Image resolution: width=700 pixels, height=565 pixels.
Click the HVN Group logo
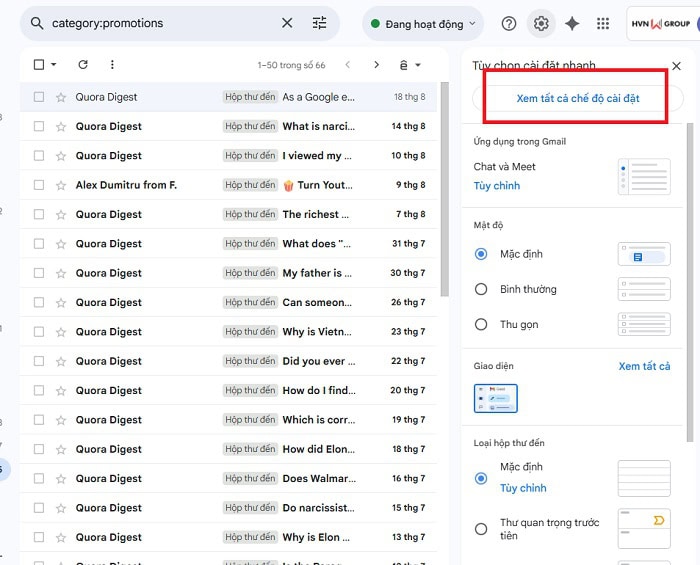coord(661,24)
